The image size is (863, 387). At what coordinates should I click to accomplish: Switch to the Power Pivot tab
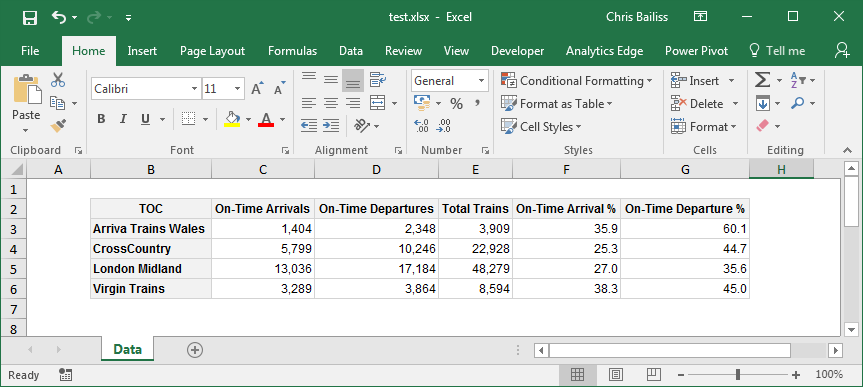(x=696, y=51)
